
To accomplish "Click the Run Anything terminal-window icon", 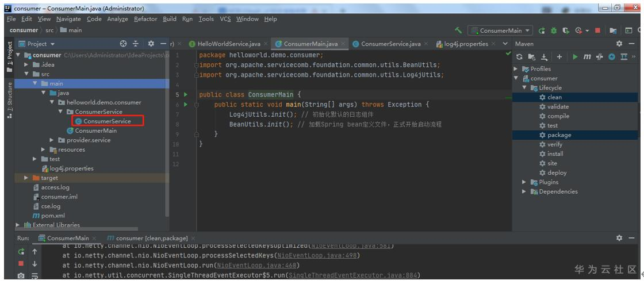I will pyautogui.click(x=628, y=31).
